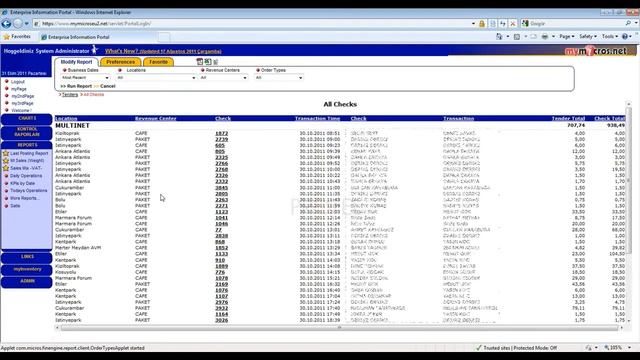
Task: Expand the LINKS sidebar section
Action: pos(27,257)
